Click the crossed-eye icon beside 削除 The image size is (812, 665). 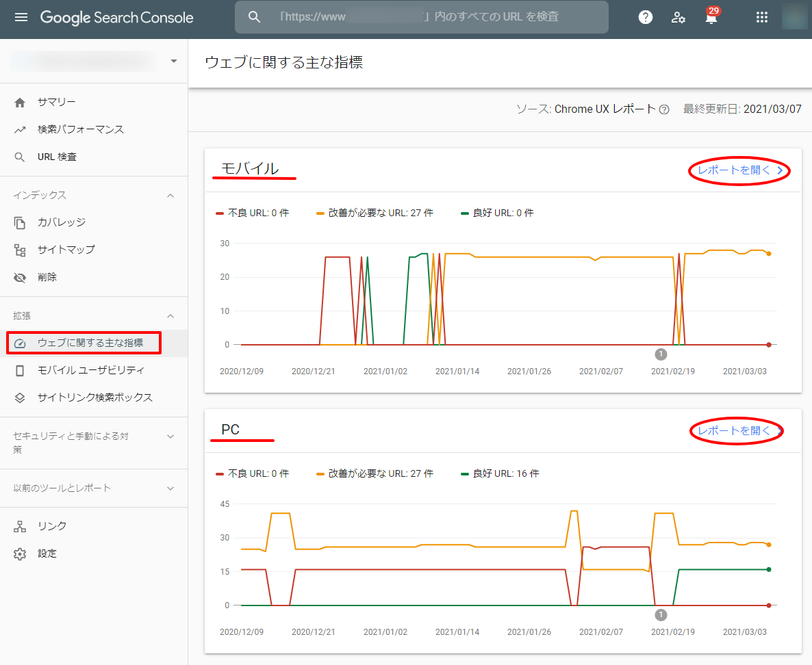20,278
